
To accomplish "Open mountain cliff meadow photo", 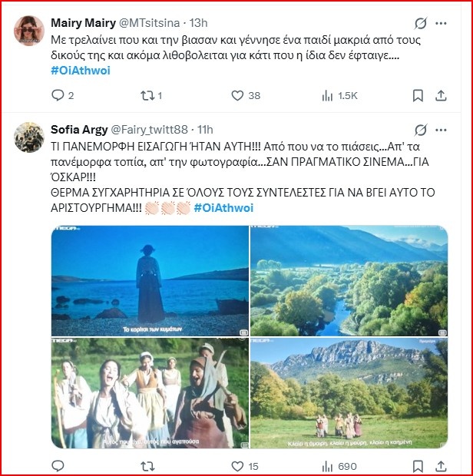I will [349, 393].
